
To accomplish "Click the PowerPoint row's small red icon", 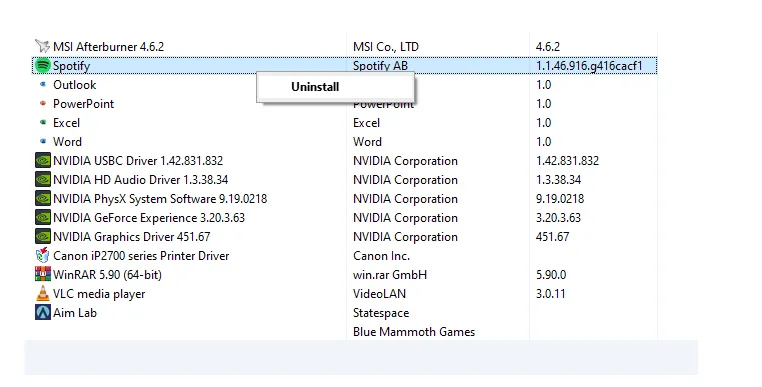I will (x=43, y=103).
